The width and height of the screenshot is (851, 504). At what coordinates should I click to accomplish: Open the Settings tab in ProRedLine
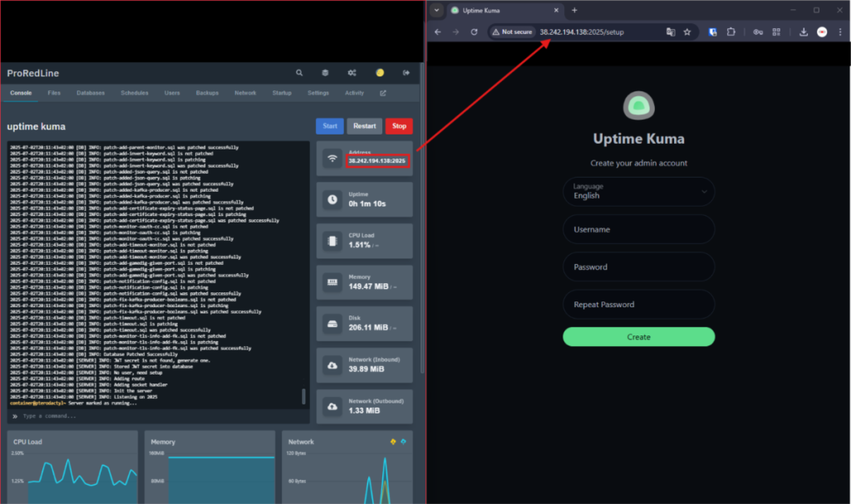[318, 93]
